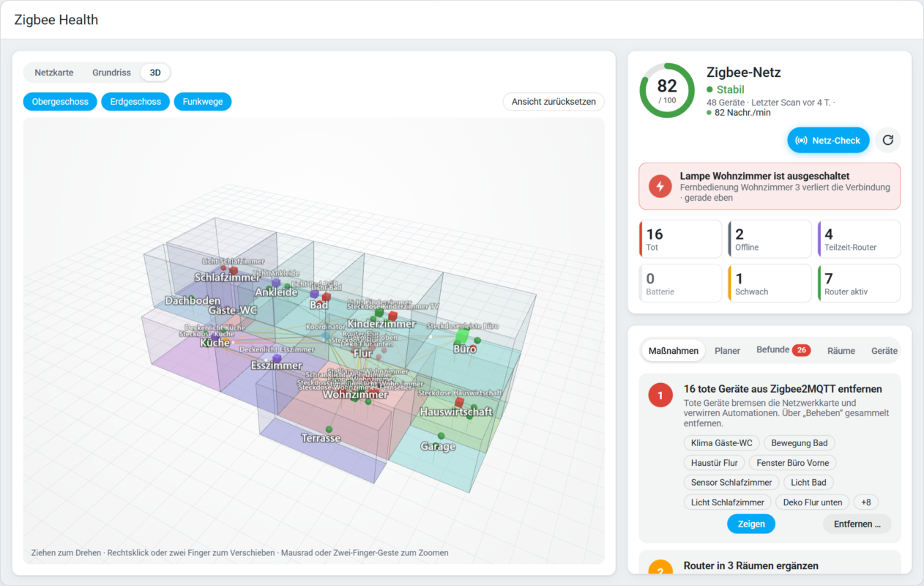924x586 pixels.
Task: Click the Küche room label
Action: [215, 343]
